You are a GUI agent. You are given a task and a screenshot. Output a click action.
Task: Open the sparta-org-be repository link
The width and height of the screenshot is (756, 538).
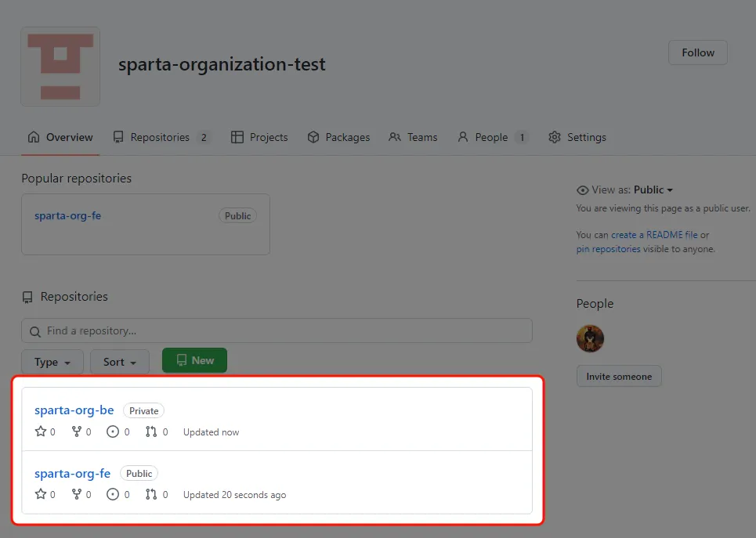click(x=74, y=410)
